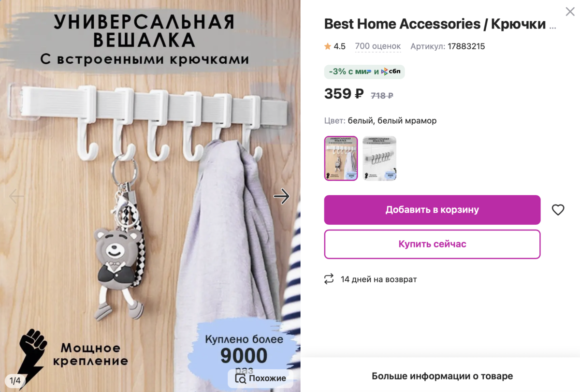Copy the article number 17883215
580x392 pixels.
[466, 46]
